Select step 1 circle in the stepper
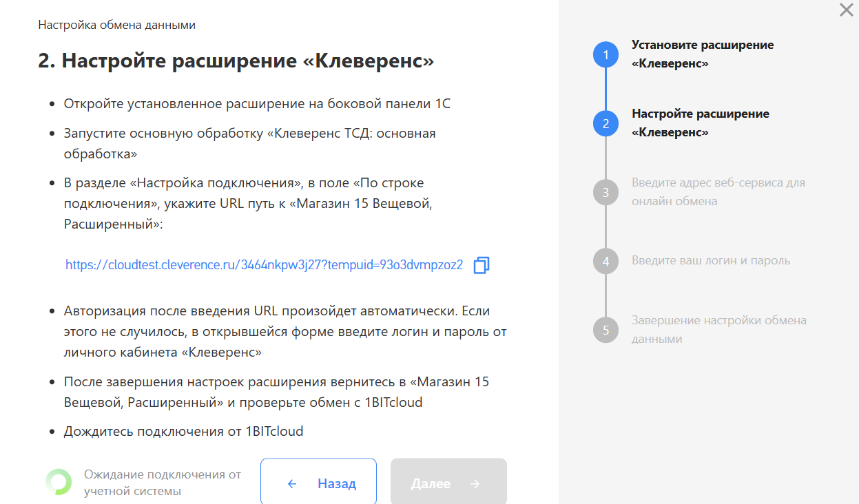 tap(606, 54)
